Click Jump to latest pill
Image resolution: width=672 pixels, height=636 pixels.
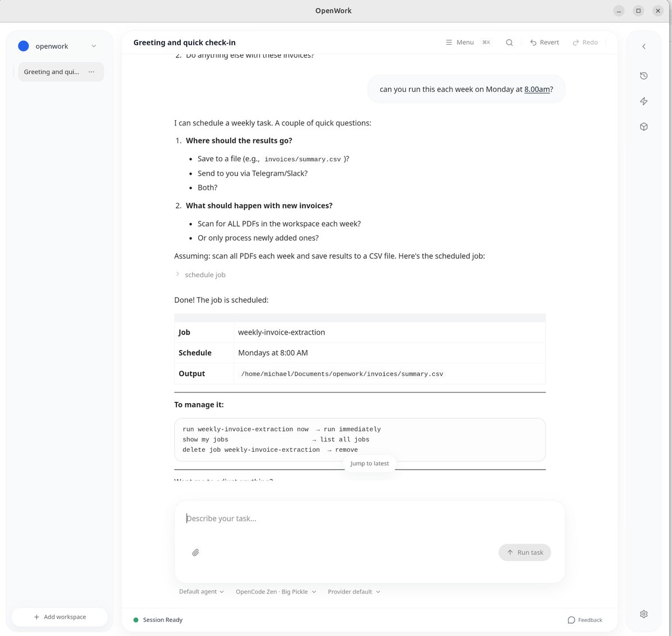tap(370, 464)
